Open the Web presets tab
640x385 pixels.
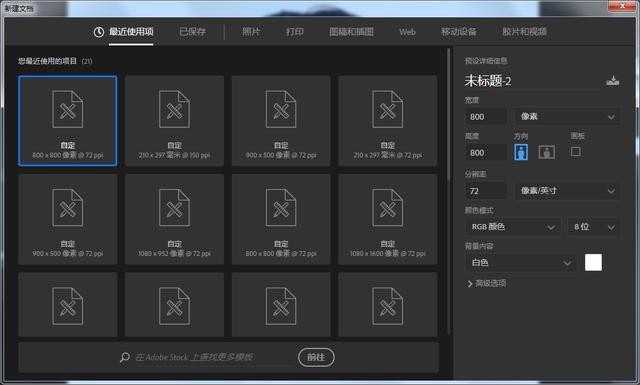[x=407, y=31]
